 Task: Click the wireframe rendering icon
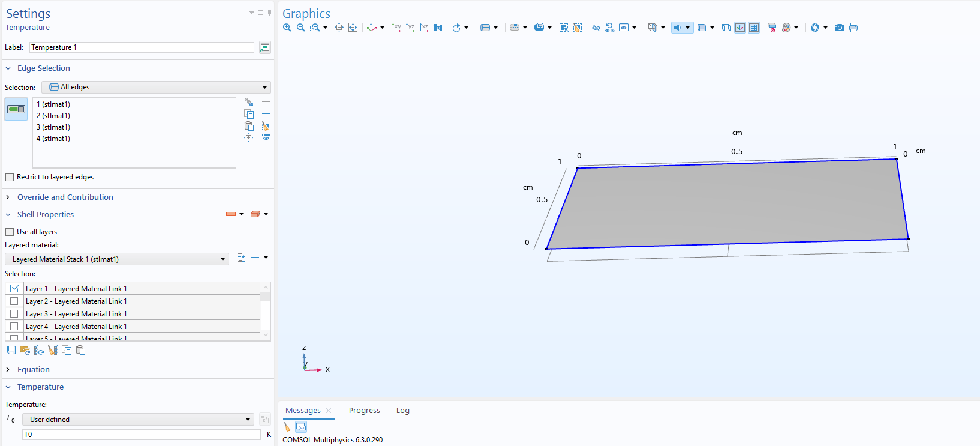pos(726,28)
